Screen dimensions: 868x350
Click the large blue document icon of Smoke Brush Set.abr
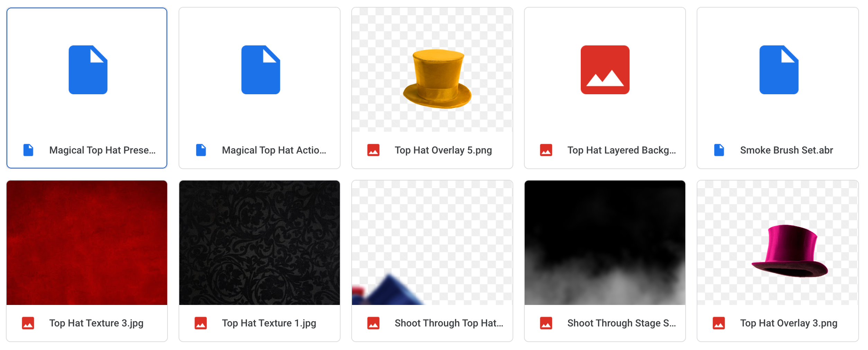point(779,70)
